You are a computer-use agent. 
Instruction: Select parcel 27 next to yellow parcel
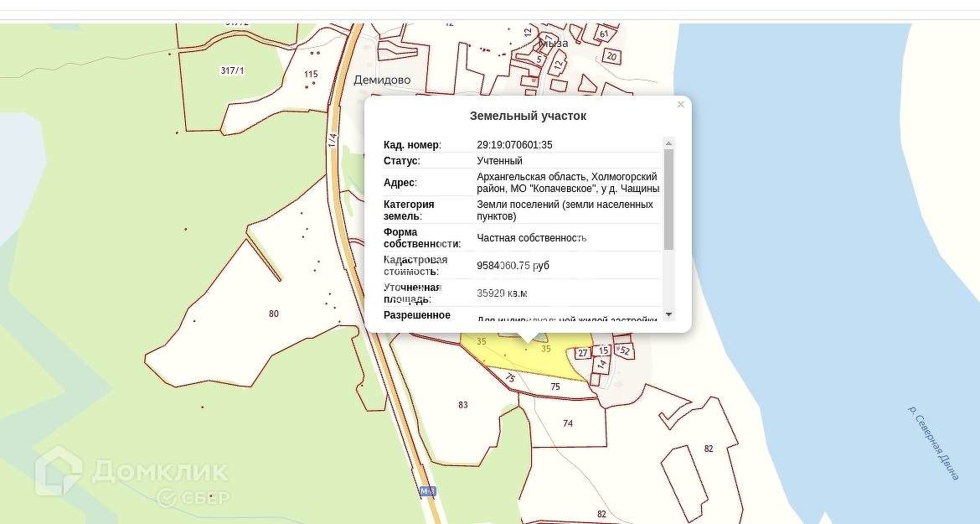[x=583, y=353]
